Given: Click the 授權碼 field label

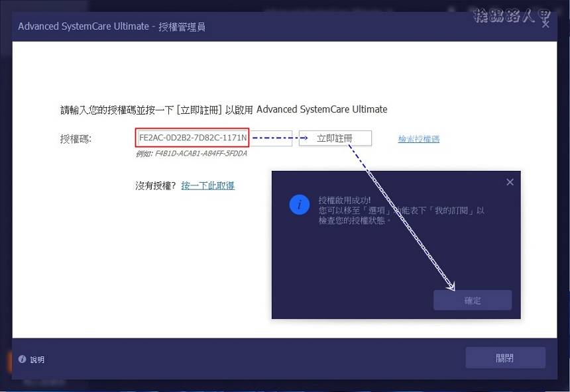Looking at the screenshot, I should [76, 139].
